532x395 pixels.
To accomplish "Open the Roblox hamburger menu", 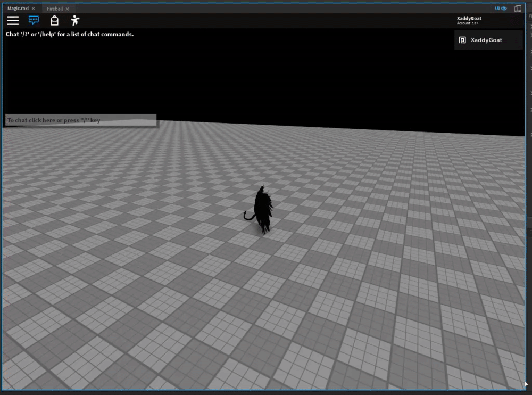I will [13, 21].
